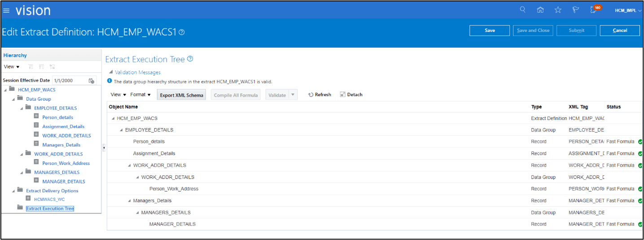Select Managers_Details record in Hierarchy
Viewport: 644px width, 240px height.
coord(61,145)
